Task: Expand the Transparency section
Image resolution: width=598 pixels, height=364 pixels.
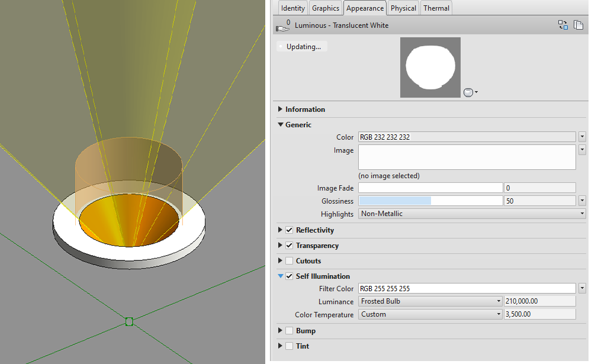Action: (280, 245)
